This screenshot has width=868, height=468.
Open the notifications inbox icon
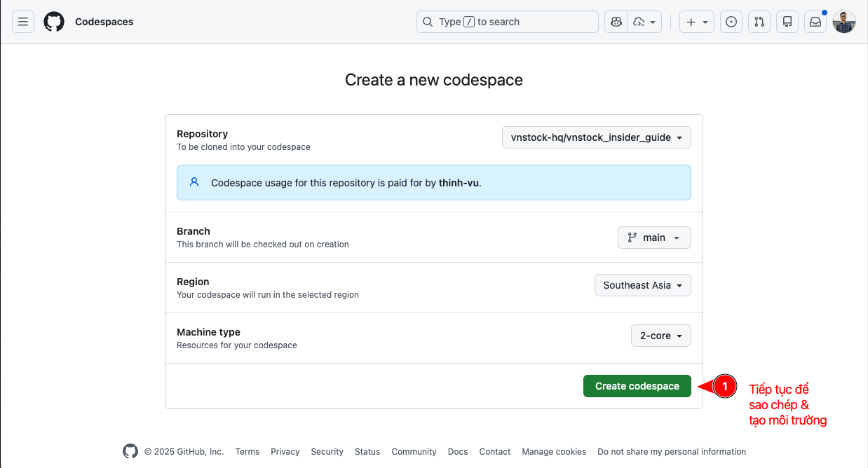coord(815,22)
